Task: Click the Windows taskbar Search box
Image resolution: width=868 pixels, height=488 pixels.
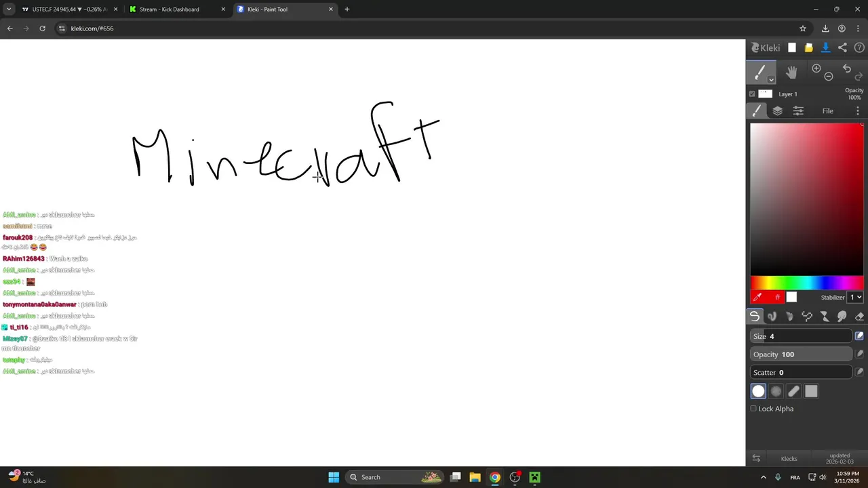Action: pos(395,477)
